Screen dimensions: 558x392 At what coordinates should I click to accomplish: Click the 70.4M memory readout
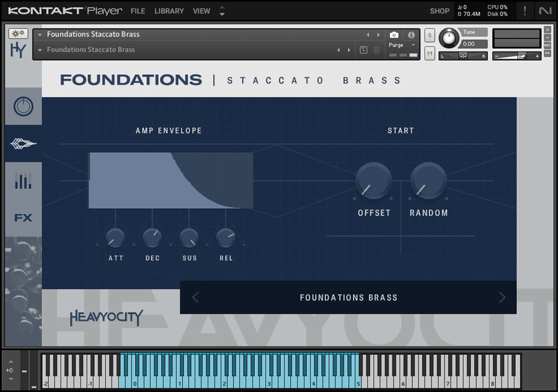tap(469, 14)
